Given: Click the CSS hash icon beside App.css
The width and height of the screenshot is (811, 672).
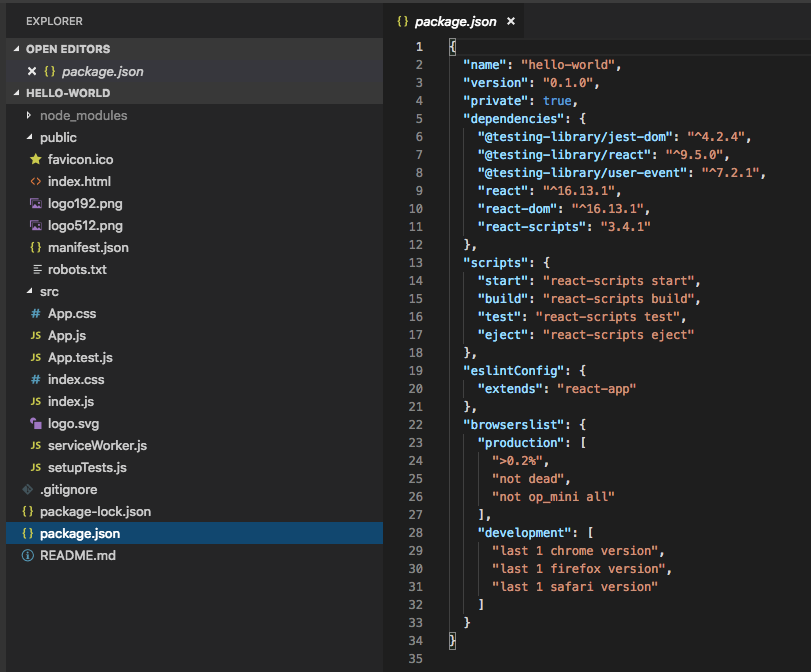Looking at the screenshot, I should click(x=36, y=313).
